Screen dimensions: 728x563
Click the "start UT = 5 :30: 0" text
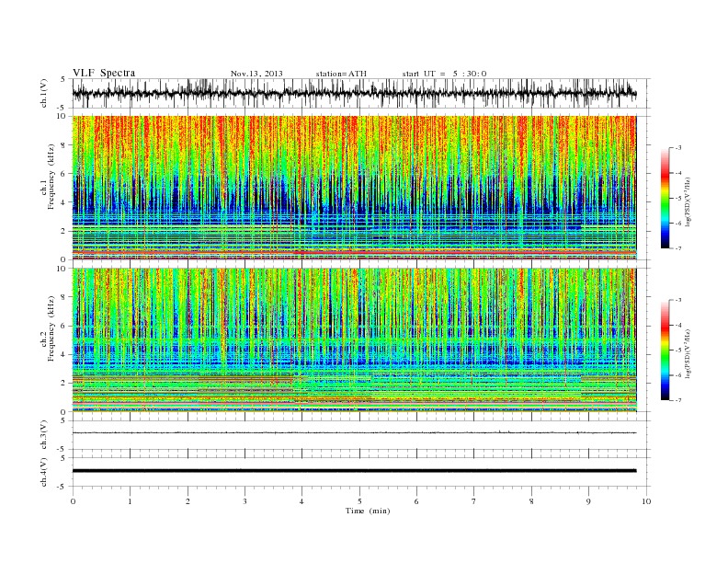tap(444, 74)
